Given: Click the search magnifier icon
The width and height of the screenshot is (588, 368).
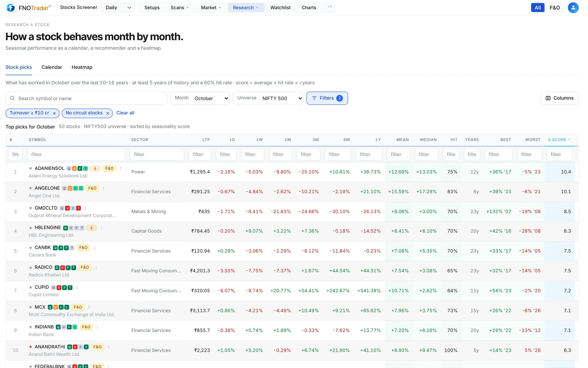Looking at the screenshot, I should coord(12,98).
